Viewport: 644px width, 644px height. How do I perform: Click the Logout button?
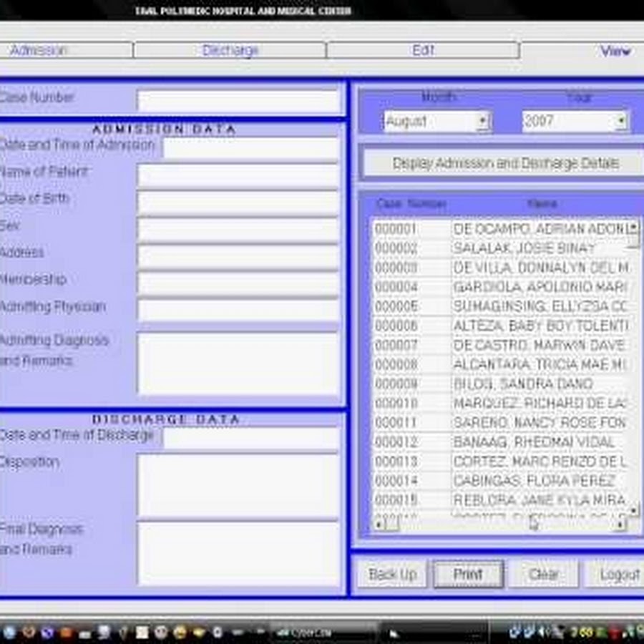pos(617,574)
